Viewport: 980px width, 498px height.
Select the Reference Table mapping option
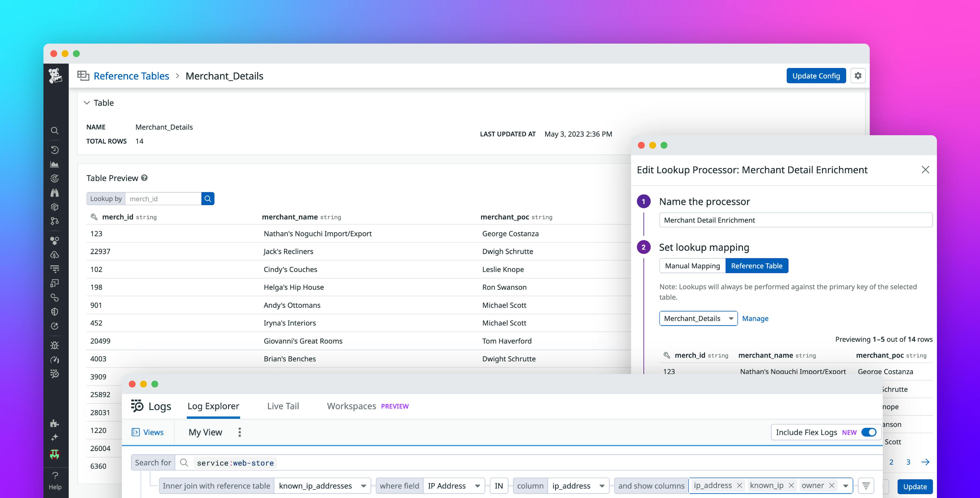point(757,265)
